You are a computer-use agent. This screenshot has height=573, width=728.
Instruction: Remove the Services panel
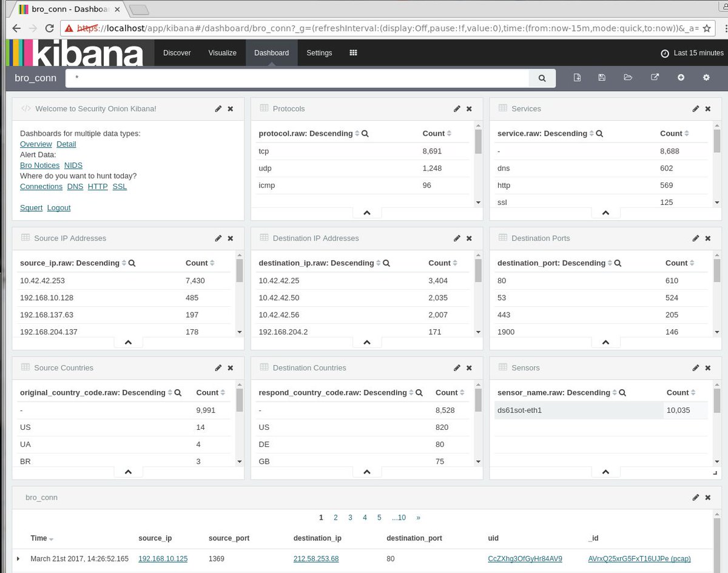707,109
